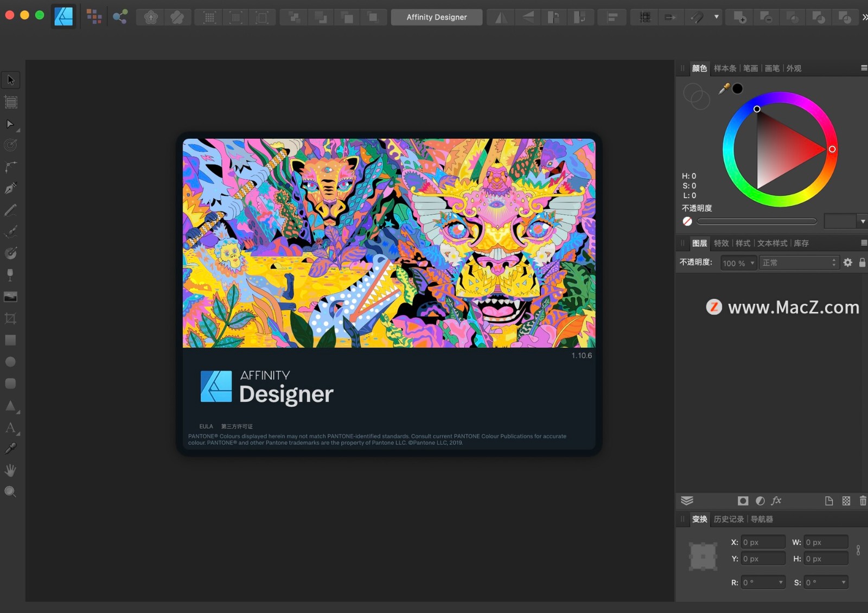Switch to the 画笔 tab
The height and width of the screenshot is (613, 868).
(x=772, y=68)
